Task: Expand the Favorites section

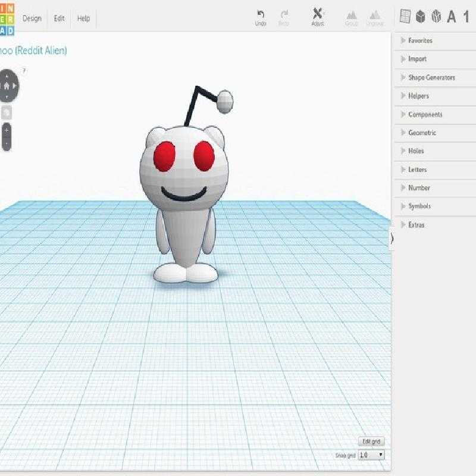Action: 436,40
